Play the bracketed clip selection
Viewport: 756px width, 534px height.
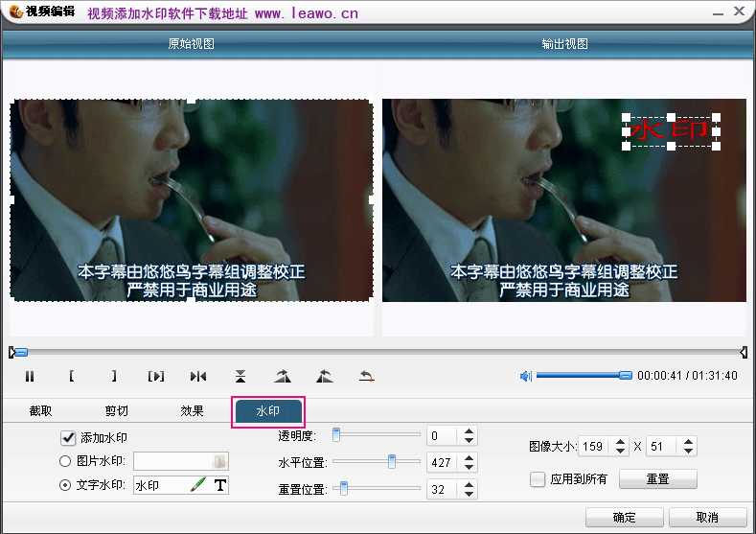[x=156, y=376]
